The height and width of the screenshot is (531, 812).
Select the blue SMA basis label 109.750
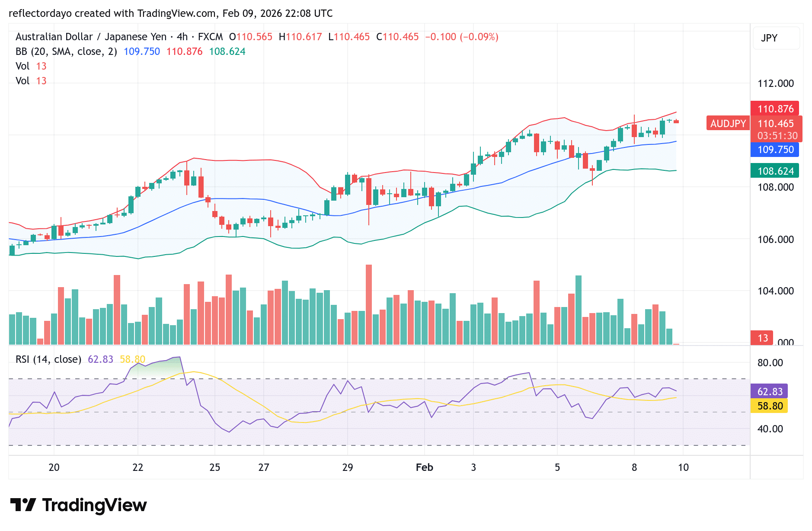[775, 150]
